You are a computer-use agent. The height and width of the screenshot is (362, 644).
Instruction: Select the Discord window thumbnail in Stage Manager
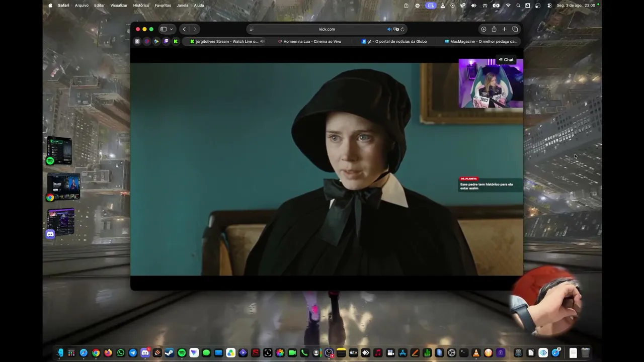(61, 223)
